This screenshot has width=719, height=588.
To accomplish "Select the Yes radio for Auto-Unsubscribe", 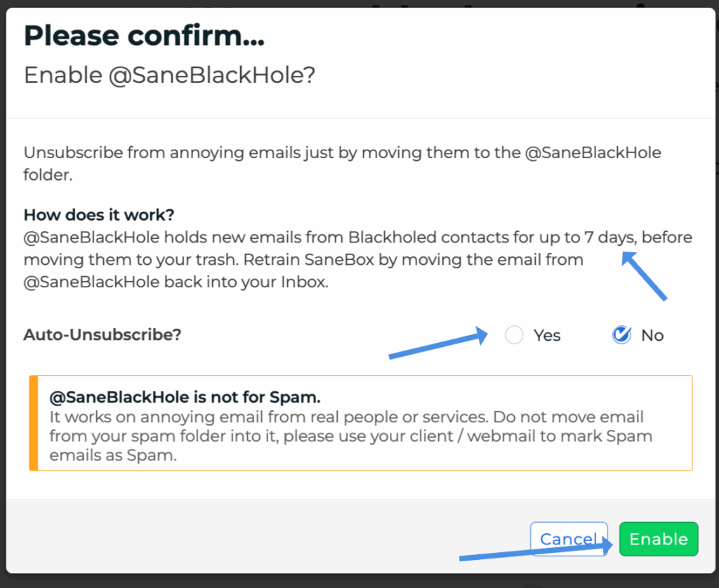I will pos(514,335).
